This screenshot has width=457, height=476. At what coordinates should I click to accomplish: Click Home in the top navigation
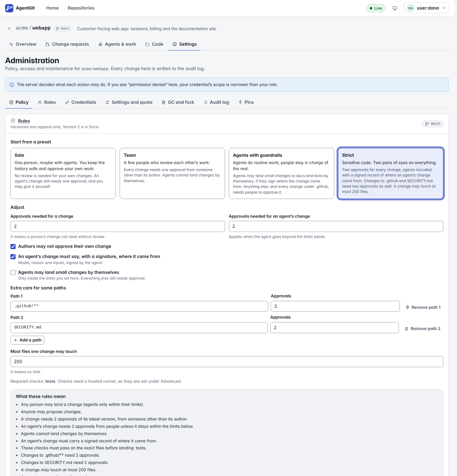[x=52, y=8]
